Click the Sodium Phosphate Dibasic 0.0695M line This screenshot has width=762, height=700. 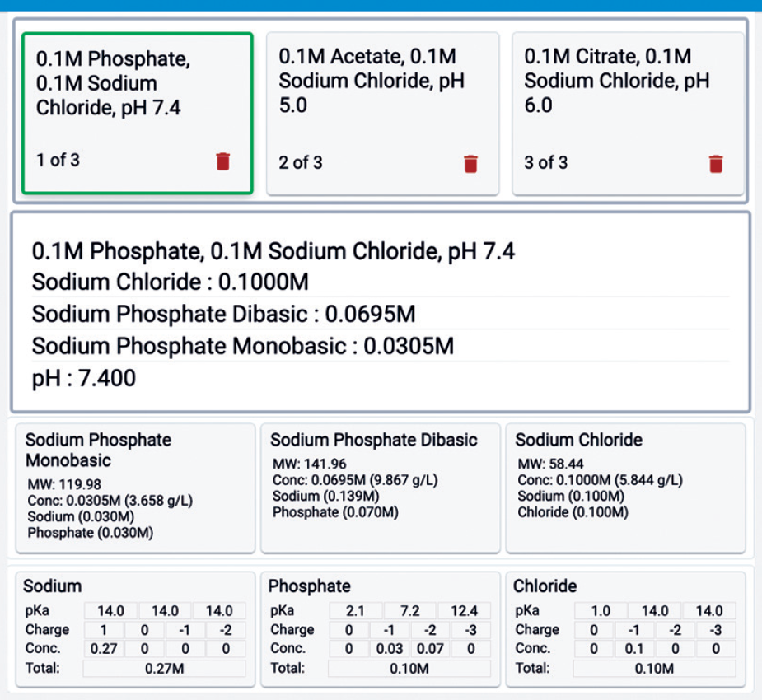click(x=223, y=314)
